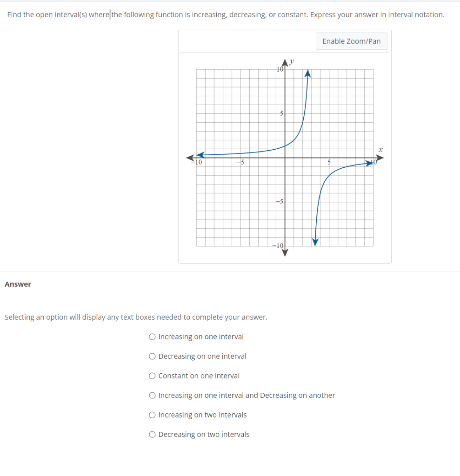Click the downward arrow of the blue curve

[315, 242]
